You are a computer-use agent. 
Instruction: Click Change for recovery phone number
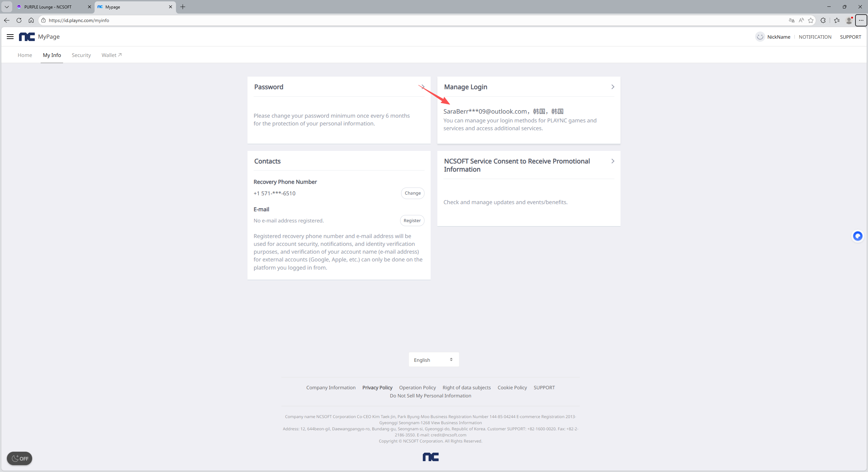[x=412, y=193]
